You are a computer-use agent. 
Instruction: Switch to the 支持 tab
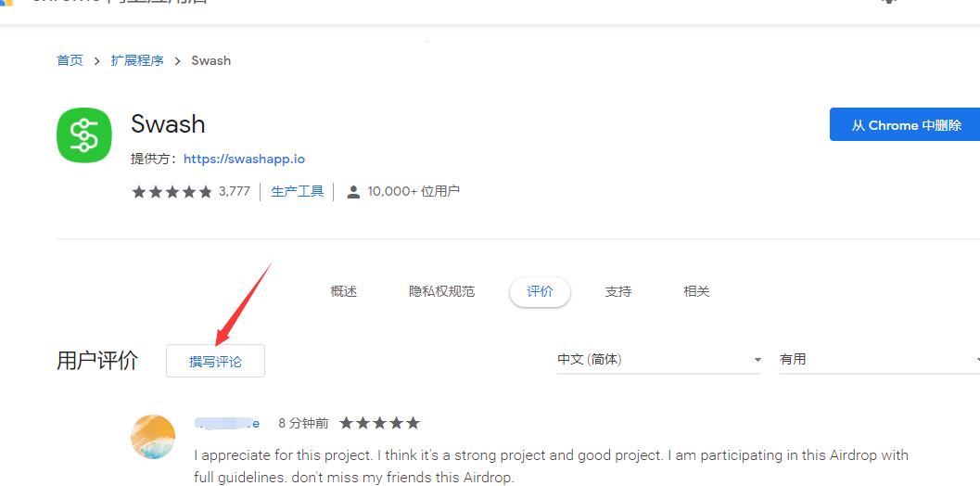click(618, 291)
